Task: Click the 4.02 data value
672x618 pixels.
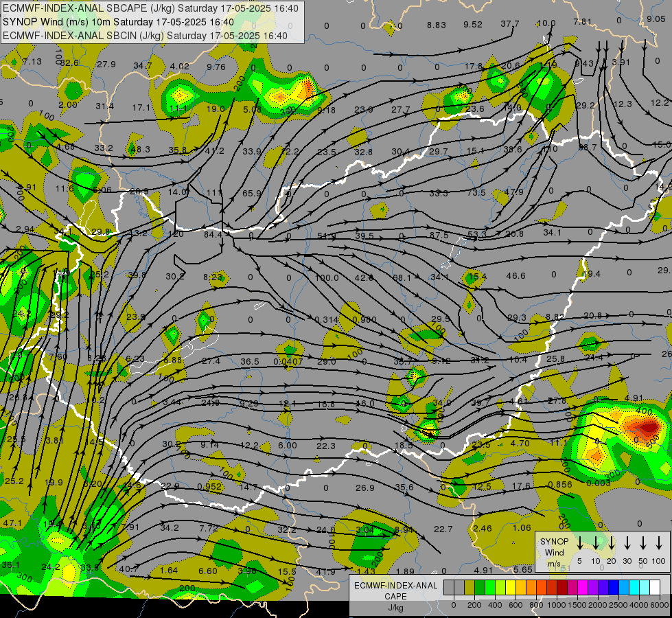Action: pos(180,67)
